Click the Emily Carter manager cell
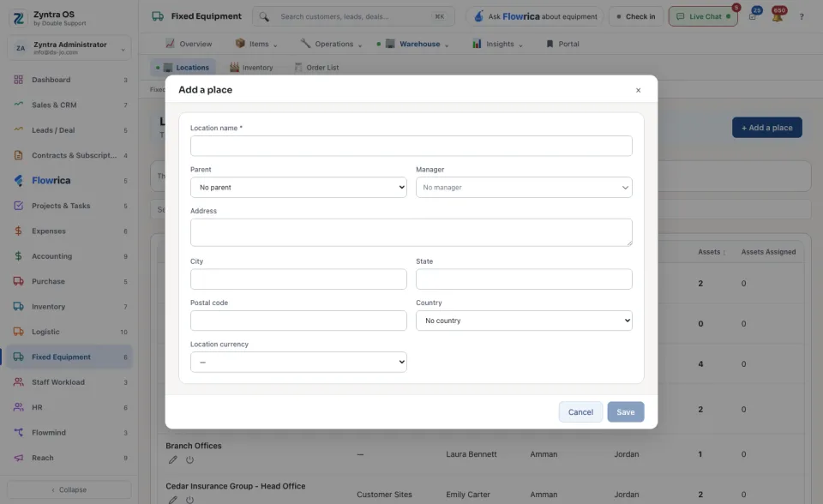The width and height of the screenshot is (823, 504). (x=468, y=495)
